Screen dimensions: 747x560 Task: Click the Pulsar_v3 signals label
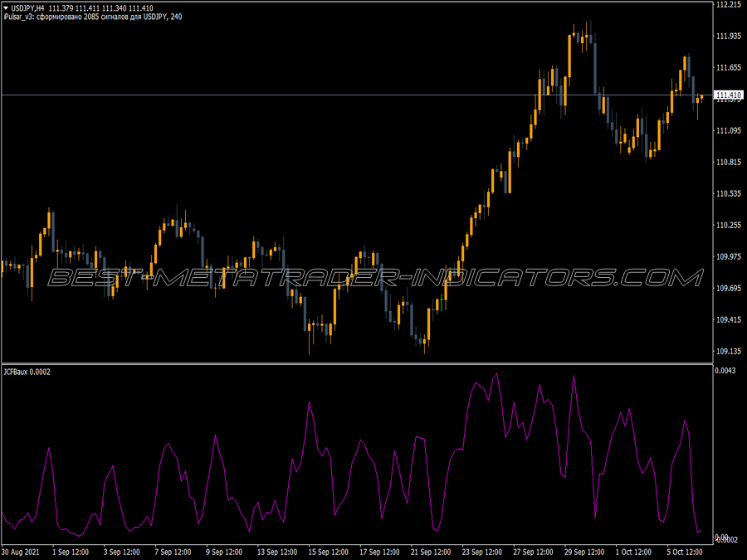pos(92,17)
